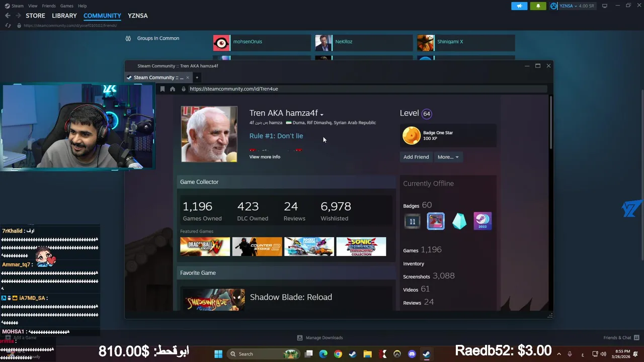Open the green notifications bell

pyautogui.click(x=538, y=6)
